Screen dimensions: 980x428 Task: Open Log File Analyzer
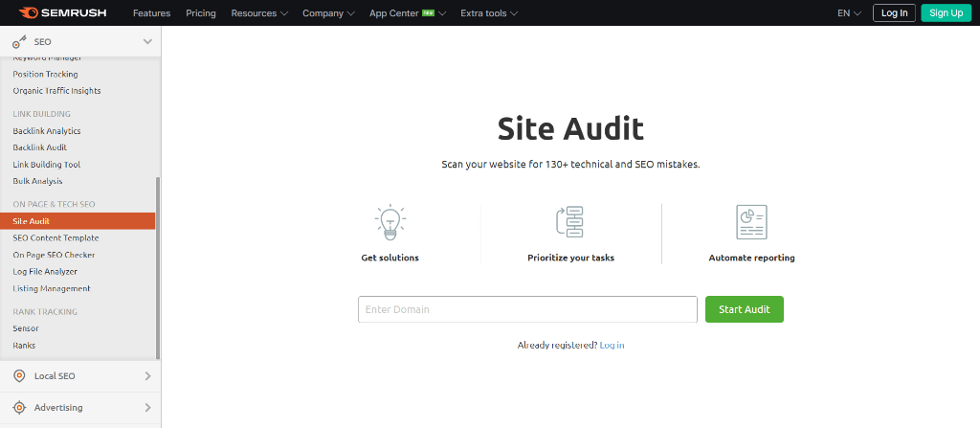[x=45, y=272]
